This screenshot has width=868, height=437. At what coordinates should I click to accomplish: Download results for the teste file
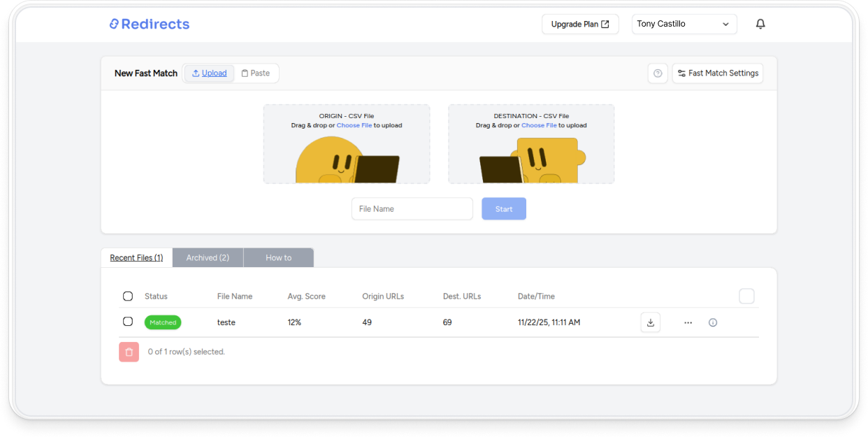click(x=650, y=322)
